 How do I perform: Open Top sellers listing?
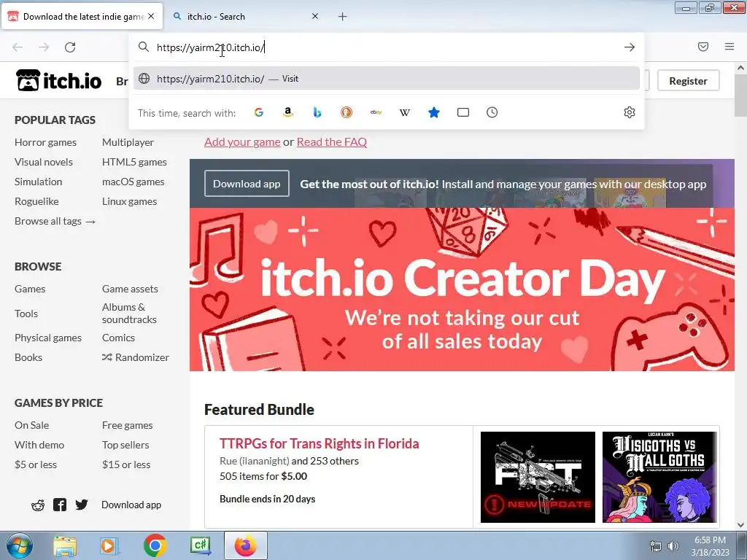(125, 445)
